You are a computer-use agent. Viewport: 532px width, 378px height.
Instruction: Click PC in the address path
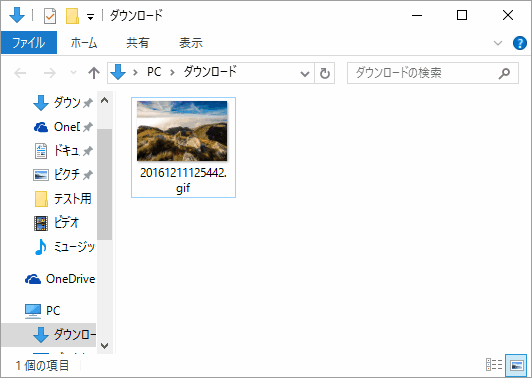[154, 72]
